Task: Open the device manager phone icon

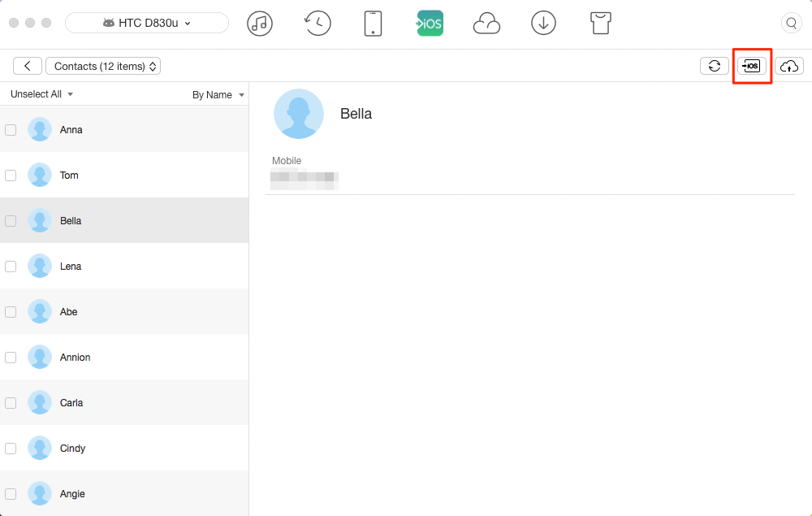Action: click(373, 24)
